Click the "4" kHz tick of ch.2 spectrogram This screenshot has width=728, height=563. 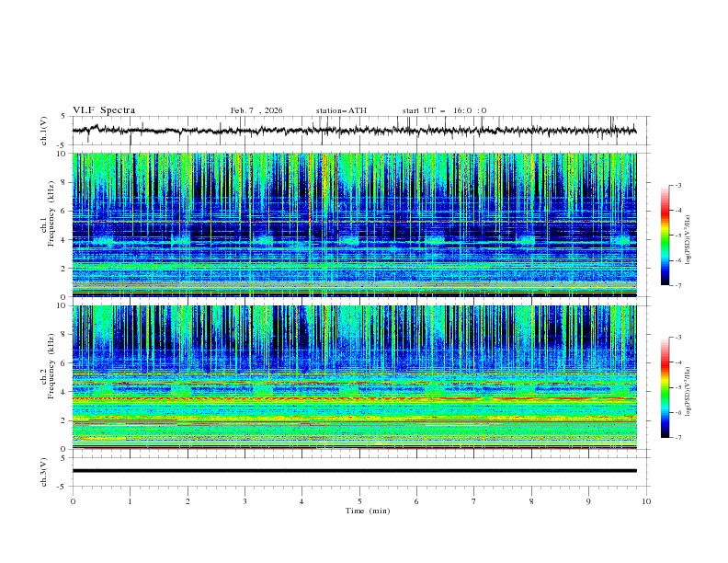(x=65, y=392)
